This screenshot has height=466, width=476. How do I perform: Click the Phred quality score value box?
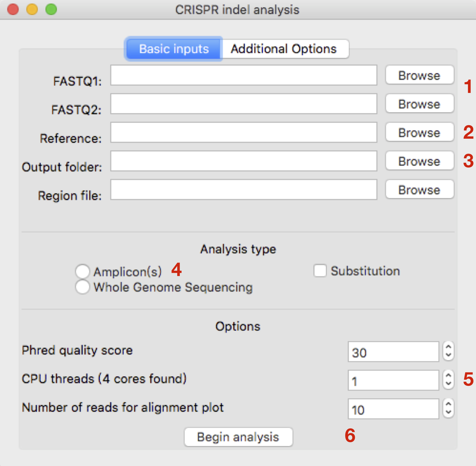pyautogui.click(x=393, y=352)
